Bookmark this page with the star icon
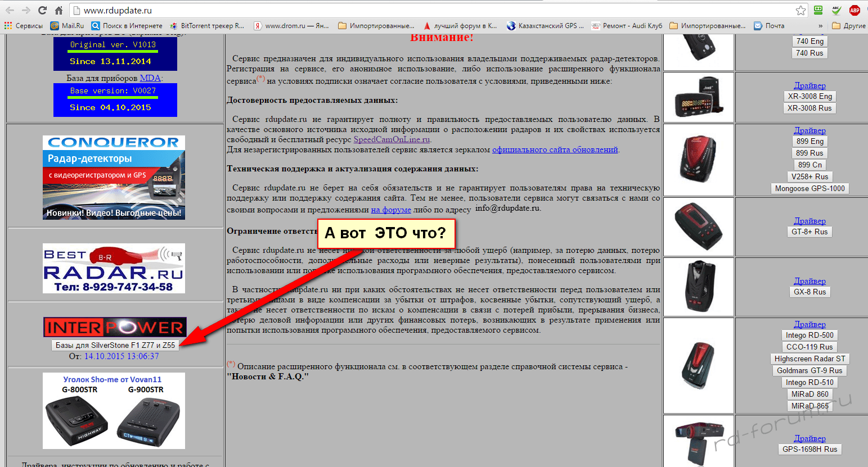 [800, 10]
